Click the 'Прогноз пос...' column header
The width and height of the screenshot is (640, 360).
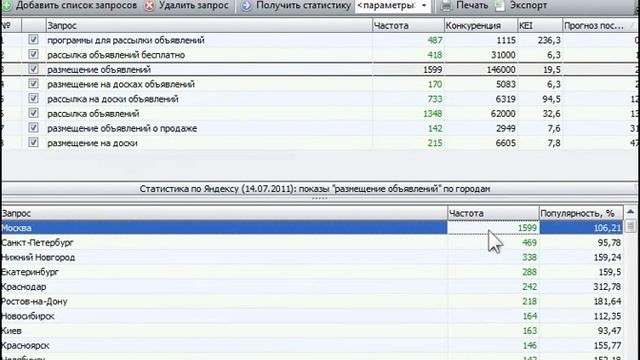coord(601,25)
